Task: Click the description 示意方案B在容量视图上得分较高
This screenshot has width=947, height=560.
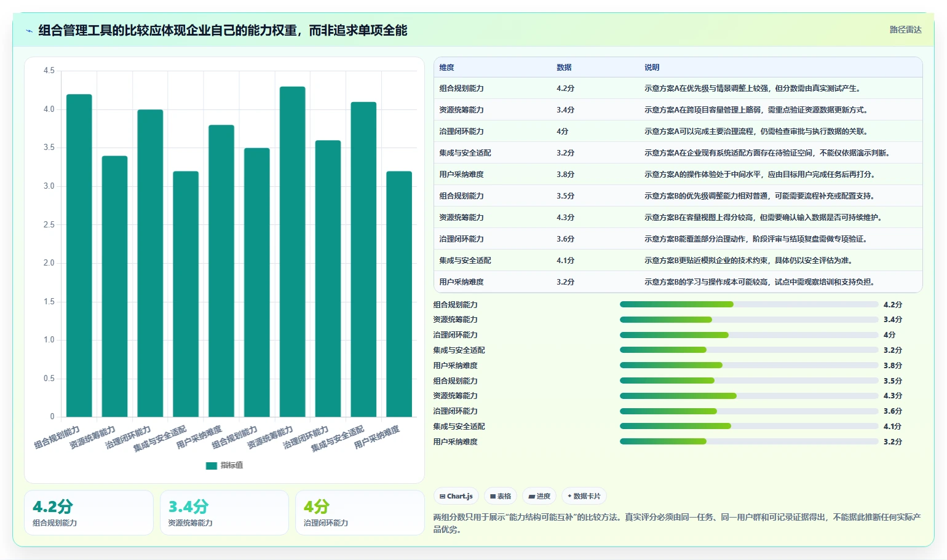Action: [763, 218]
